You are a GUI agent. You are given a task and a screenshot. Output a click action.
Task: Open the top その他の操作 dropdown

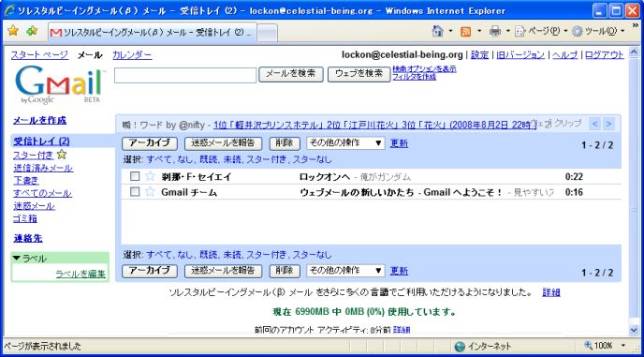tap(345, 143)
